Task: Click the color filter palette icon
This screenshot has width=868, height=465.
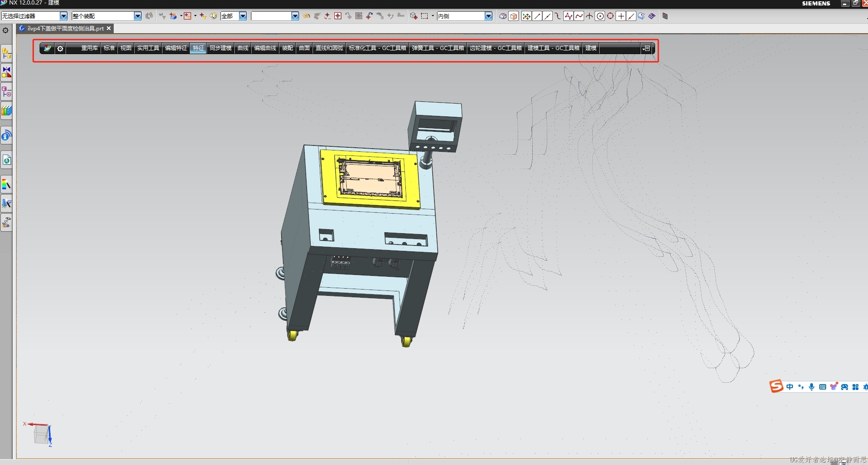Action: tap(213, 16)
